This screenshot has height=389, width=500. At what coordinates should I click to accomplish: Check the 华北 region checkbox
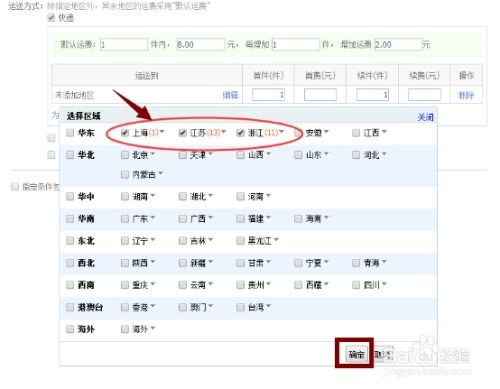(70, 155)
